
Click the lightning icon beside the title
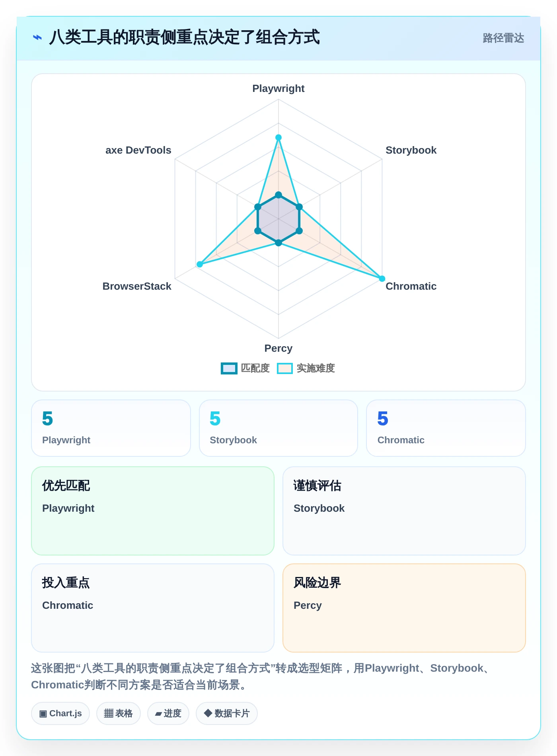click(x=37, y=37)
